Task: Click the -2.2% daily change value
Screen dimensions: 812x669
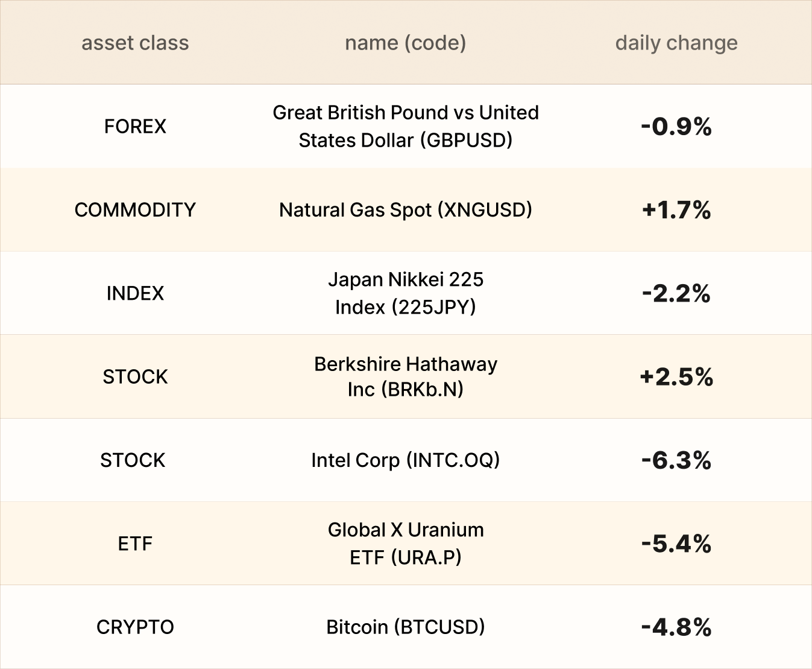Action: coord(676,293)
